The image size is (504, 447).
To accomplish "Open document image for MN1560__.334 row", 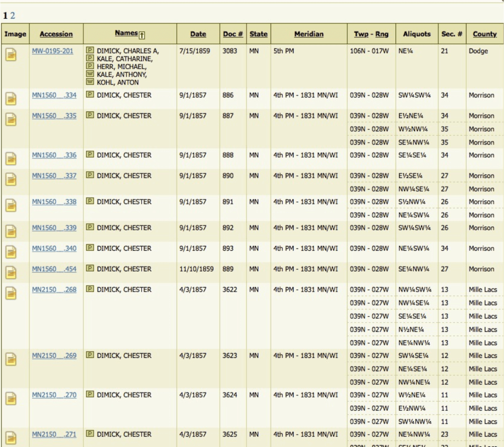I will (x=11, y=99).
